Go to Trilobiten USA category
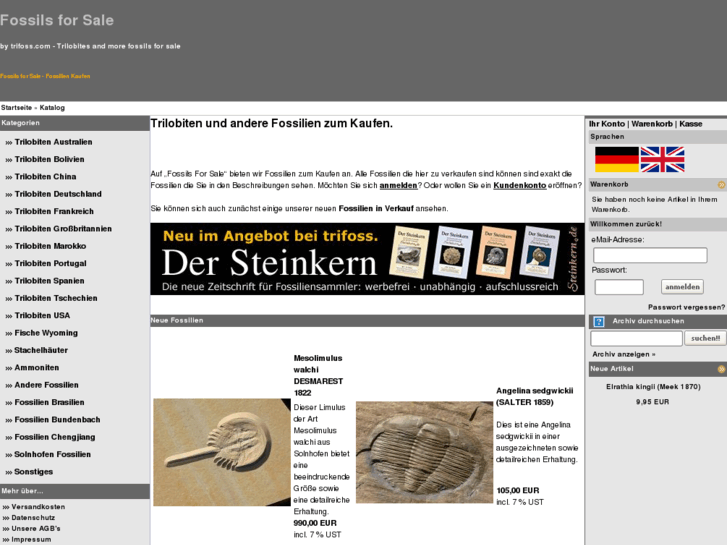Screen dimensions: 727x545 pos(42,315)
